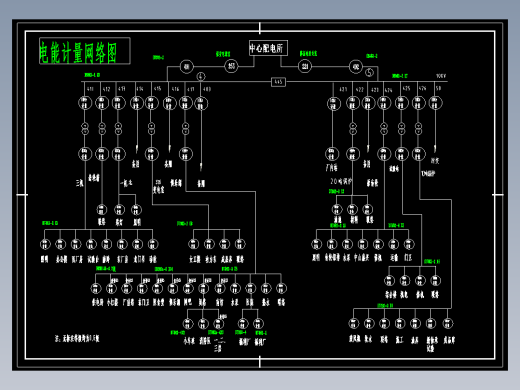520x390 pixels.
Task: Select the transformer symbol on feeder 412
Action: point(102,129)
